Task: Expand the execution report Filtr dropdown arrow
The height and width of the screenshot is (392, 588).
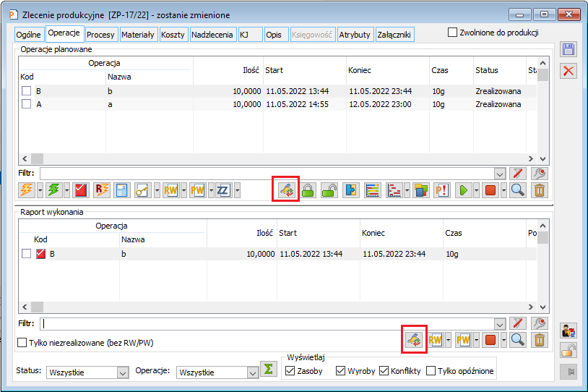Action: [500, 324]
